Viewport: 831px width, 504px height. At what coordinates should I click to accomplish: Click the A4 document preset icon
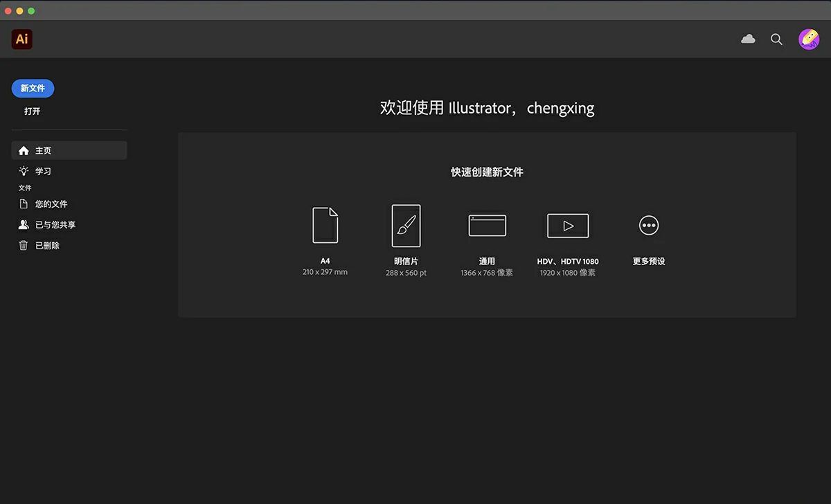pos(325,225)
